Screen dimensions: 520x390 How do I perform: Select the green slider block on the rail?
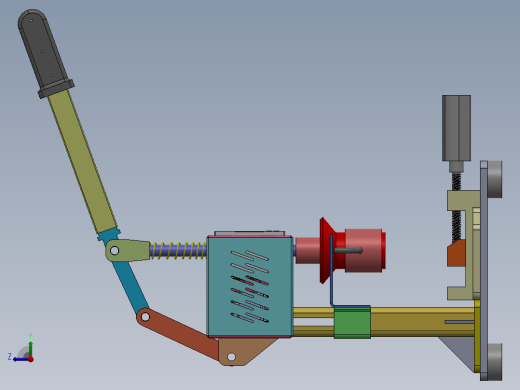[352, 323]
